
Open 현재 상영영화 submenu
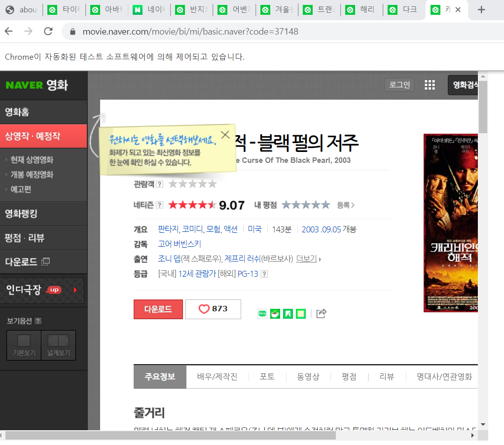[x=32, y=159]
